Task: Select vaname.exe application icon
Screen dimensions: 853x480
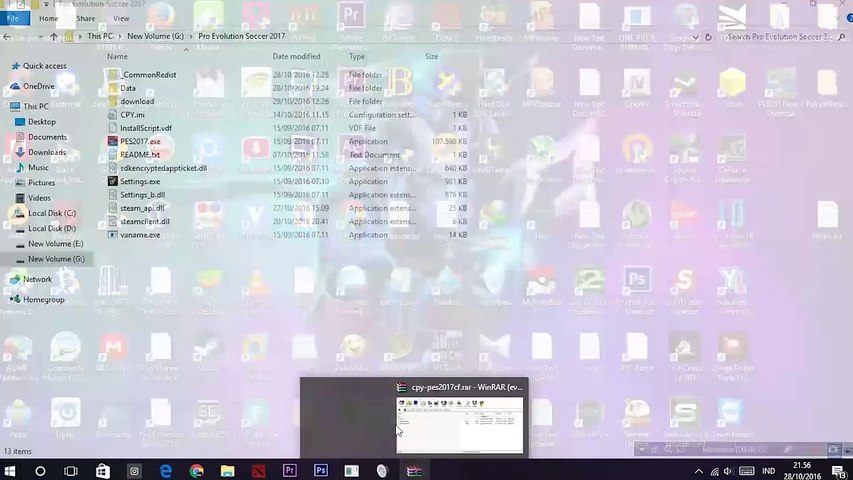Action: [113, 235]
